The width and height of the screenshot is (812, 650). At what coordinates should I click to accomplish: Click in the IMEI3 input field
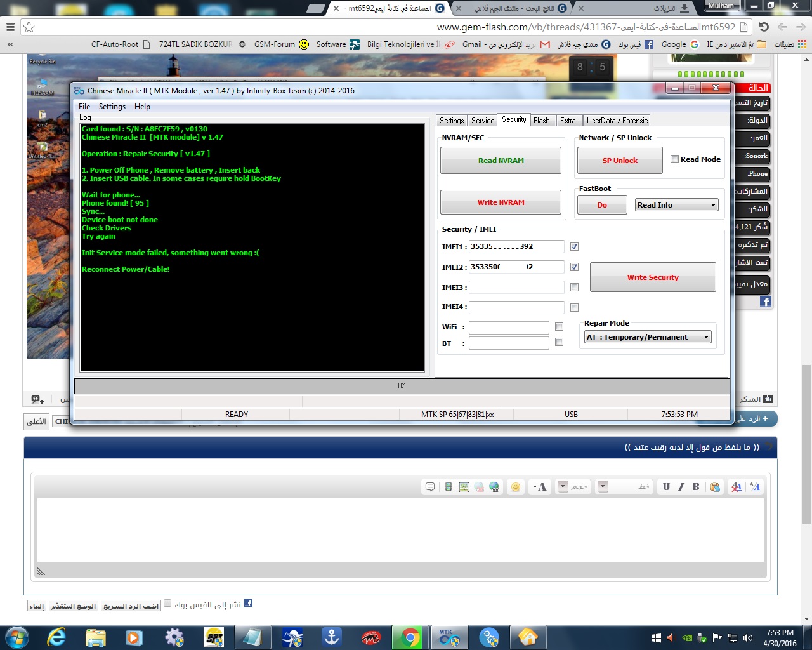[x=516, y=288]
